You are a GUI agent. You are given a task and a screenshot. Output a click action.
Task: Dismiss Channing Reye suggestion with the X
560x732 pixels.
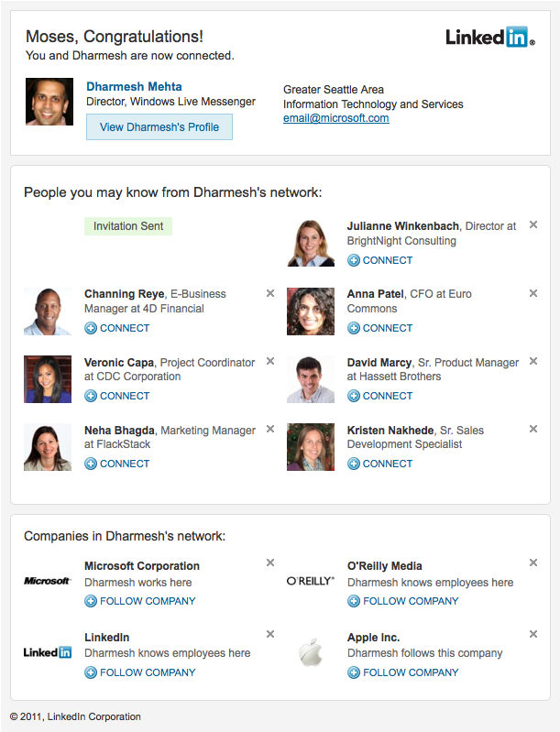coord(270,293)
